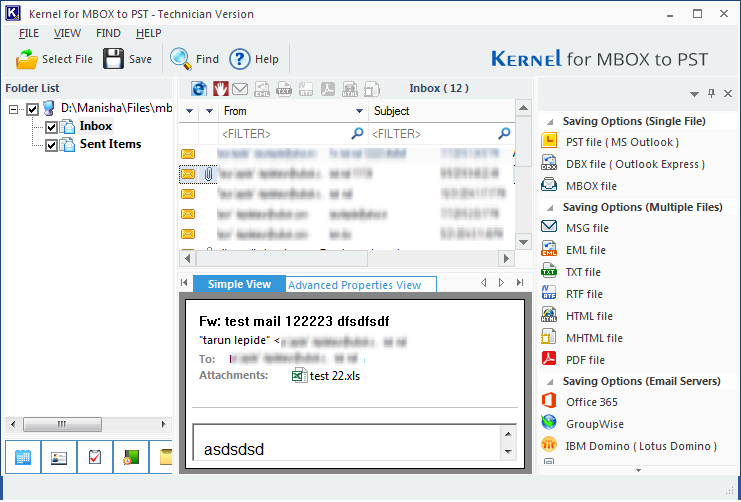Viewport: 741px width, 502px height.
Task: Click the grayed TXT export toolbar icon
Action: tap(284, 89)
